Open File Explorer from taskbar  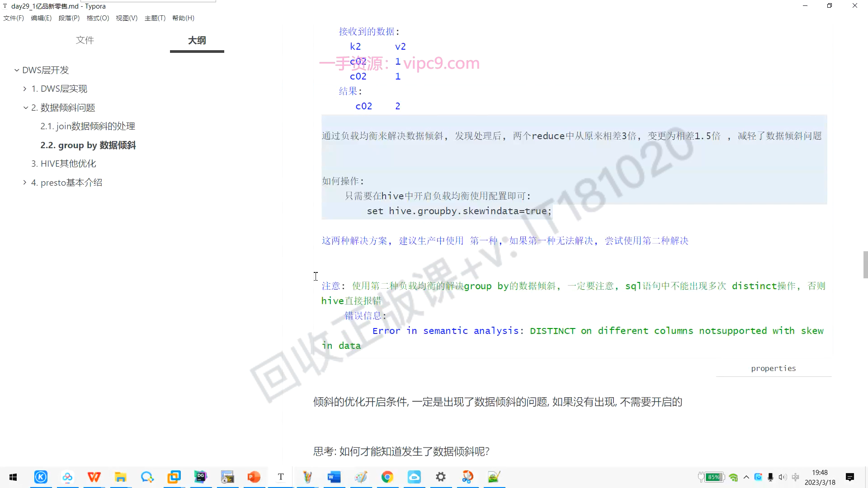(x=121, y=477)
